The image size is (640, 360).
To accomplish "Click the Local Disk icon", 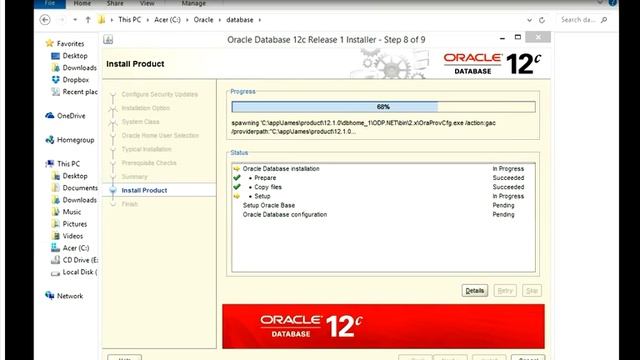I will [x=56, y=273].
